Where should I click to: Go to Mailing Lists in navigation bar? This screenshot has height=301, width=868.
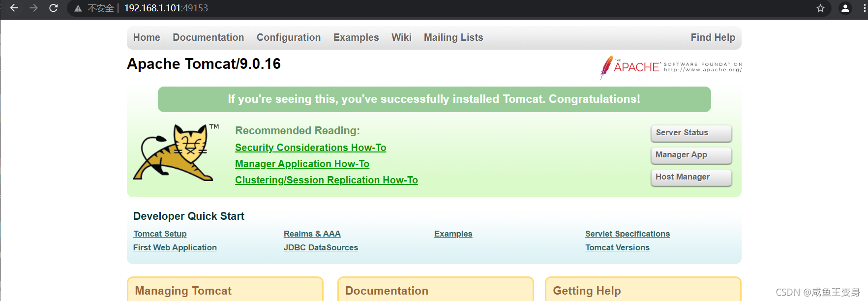point(453,37)
